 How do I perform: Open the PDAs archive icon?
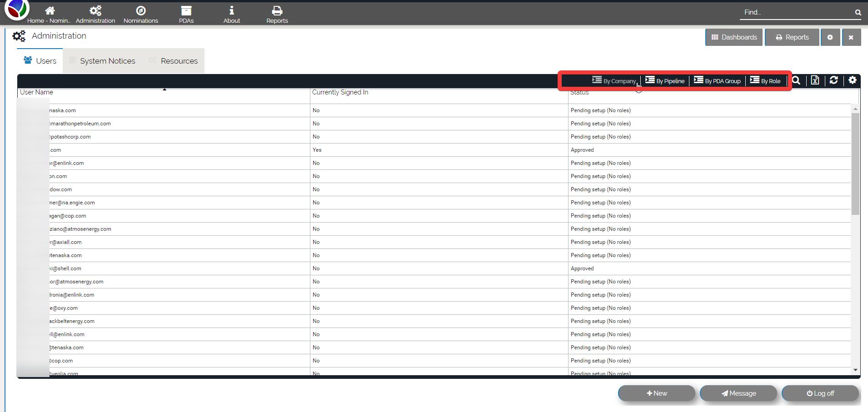coord(186,11)
